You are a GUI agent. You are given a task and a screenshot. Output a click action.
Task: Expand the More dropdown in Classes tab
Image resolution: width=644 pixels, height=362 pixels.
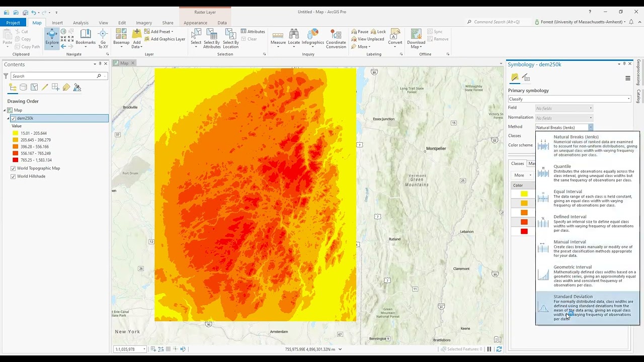pos(522,175)
